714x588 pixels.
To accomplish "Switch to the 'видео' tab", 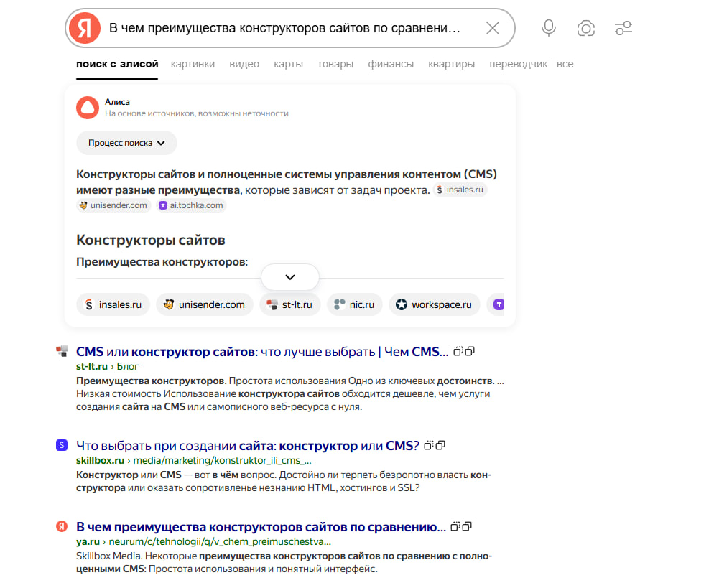I will pyautogui.click(x=244, y=64).
